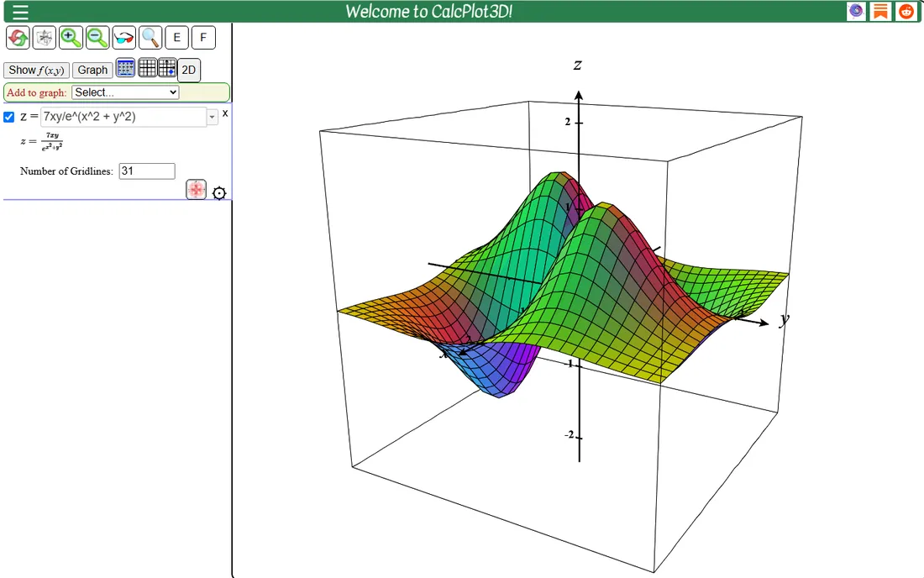The width and height of the screenshot is (924, 578).
Task: Click the z function input field
Action: tap(123, 117)
